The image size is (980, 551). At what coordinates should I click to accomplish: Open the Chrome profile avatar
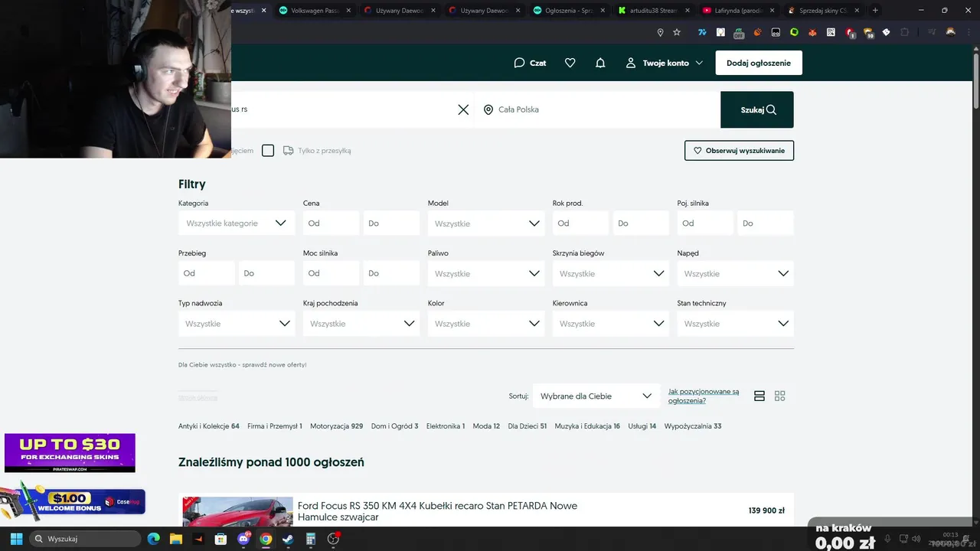pyautogui.click(x=950, y=32)
